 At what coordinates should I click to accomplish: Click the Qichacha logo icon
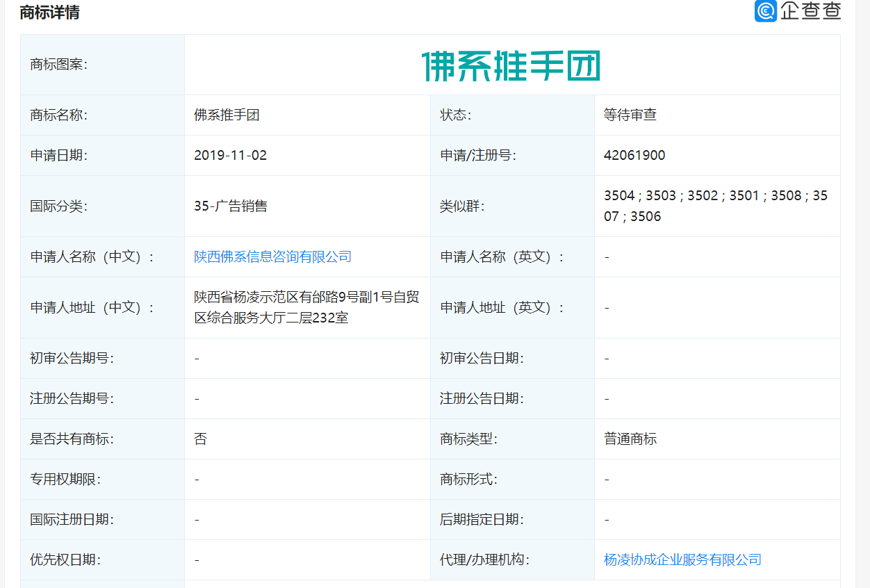pos(766,10)
